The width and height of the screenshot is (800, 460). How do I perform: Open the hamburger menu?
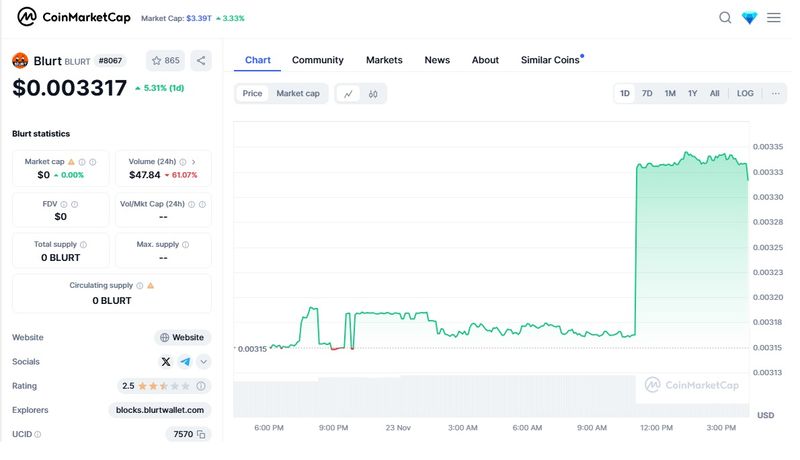pyautogui.click(x=773, y=18)
